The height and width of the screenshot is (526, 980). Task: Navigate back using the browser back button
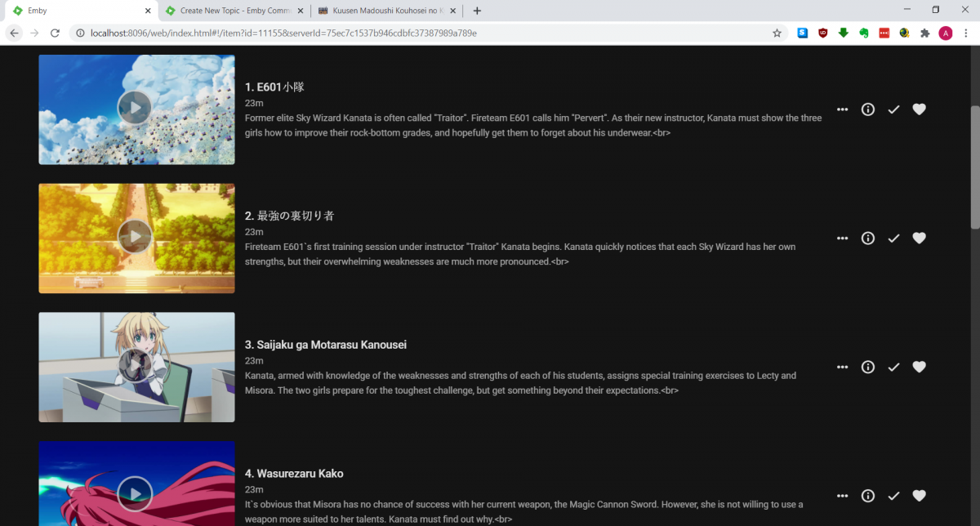click(x=14, y=33)
